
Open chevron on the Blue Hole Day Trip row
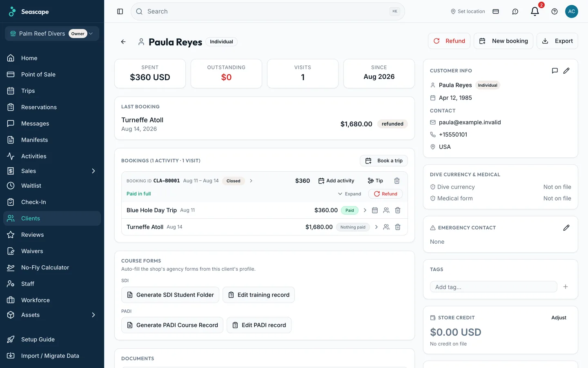pyautogui.click(x=365, y=210)
